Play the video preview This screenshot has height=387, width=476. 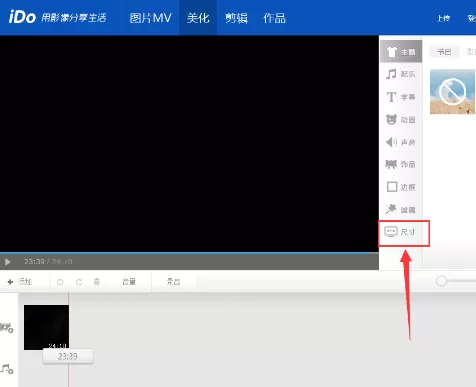click(7, 262)
